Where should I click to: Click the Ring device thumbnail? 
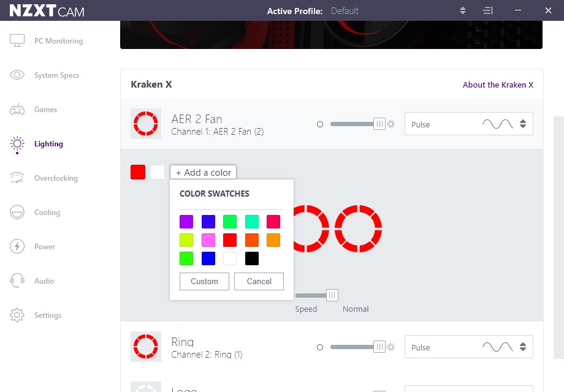click(146, 347)
